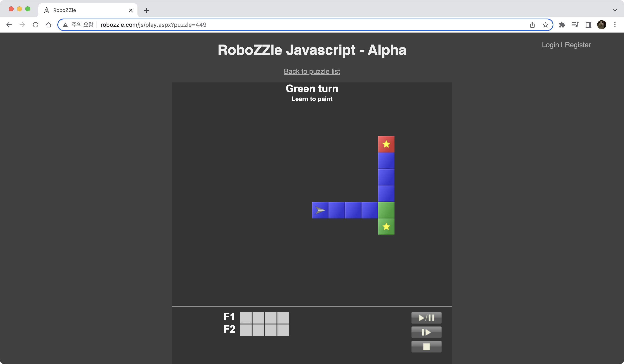Image resolution: width=624 pixels, height=364 pixels.
Task: Open the media control icon
Action: point(575,25)
